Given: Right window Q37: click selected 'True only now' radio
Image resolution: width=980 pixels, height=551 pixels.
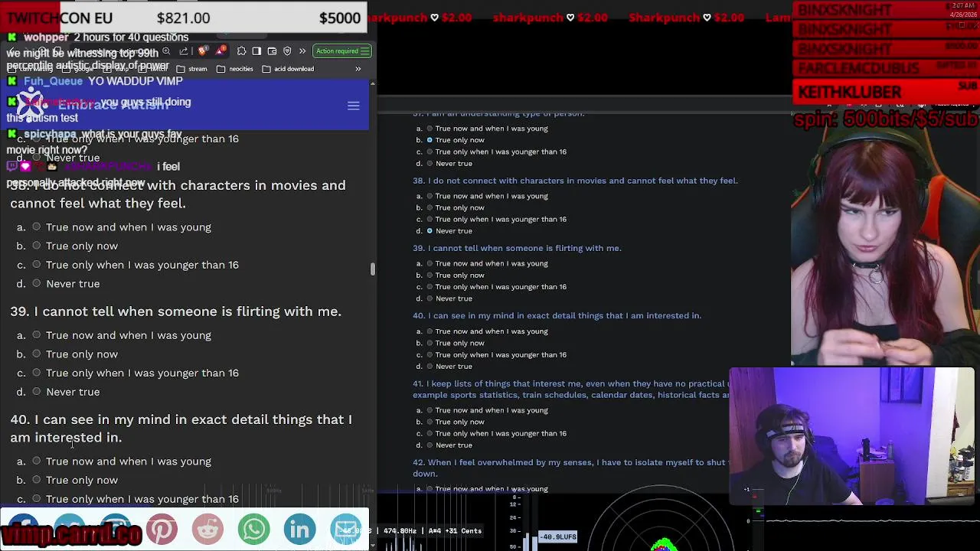Looking at the screenshot, I should (430, 140).
